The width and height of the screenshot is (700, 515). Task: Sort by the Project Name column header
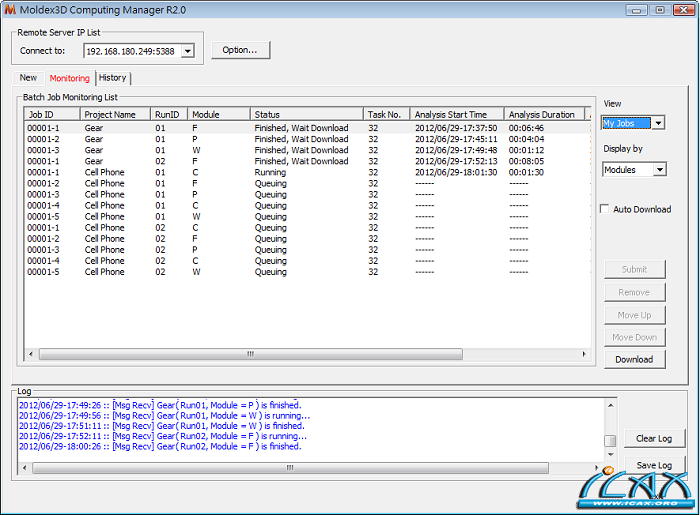(115, 114)
